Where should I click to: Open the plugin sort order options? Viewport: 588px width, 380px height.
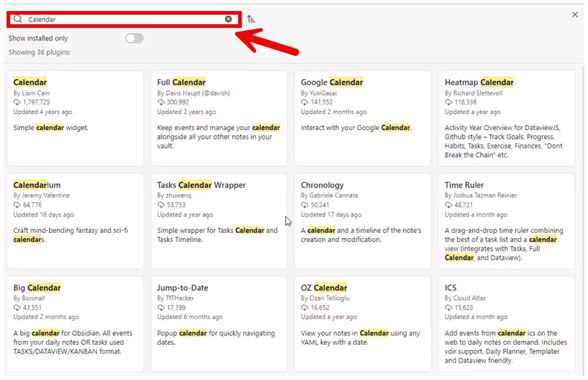click(251, 19)
